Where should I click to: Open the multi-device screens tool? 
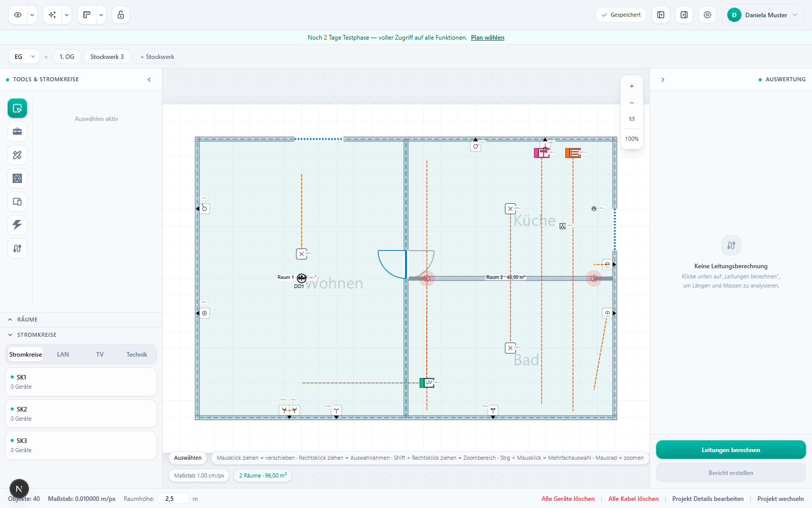[17, 202]
